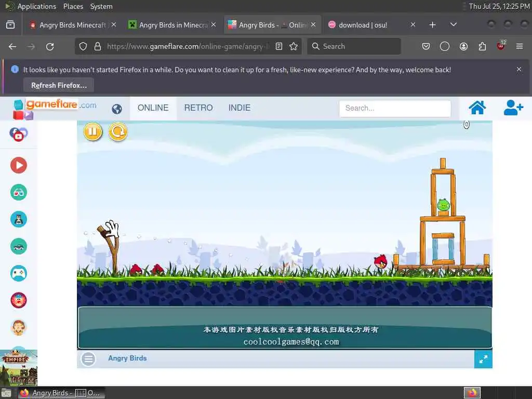Restart the level with the yellow retry button
Image resolution: width=532 pixels, height=399 pixels.
pyautogui.click(x=118, y=131)
